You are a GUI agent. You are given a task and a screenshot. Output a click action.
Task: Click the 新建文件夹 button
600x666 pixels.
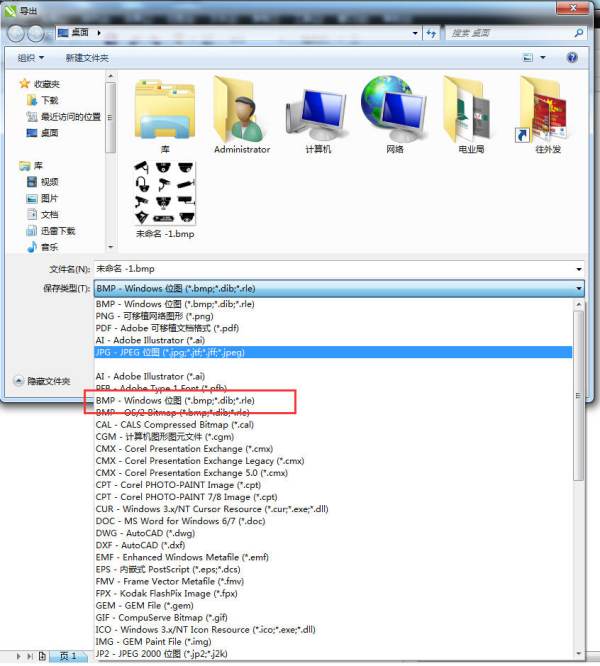click(87, 58)
